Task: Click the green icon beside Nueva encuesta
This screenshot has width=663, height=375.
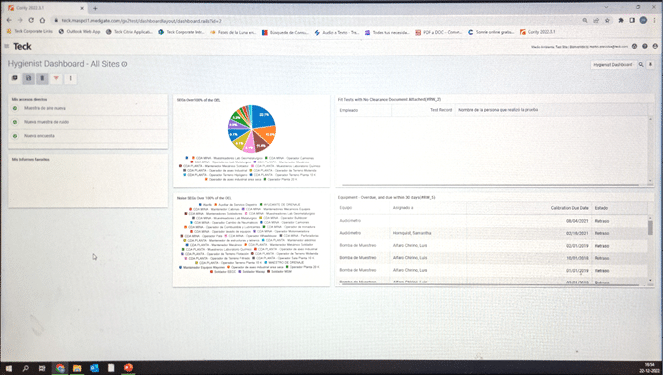Action: [x=15, y=136]
